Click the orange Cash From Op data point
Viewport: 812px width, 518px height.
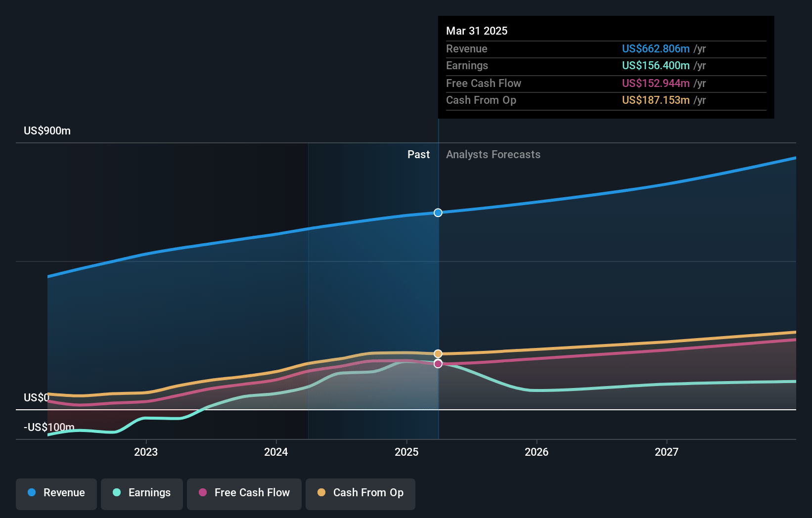438,353
